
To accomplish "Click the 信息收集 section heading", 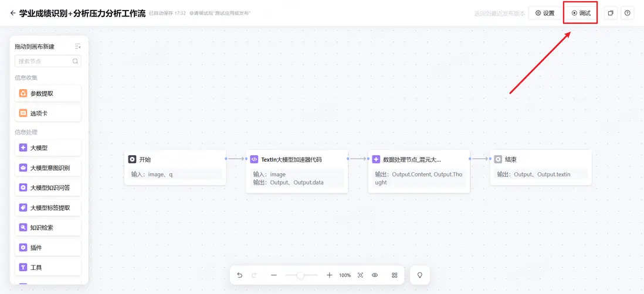I will point(26,78).
